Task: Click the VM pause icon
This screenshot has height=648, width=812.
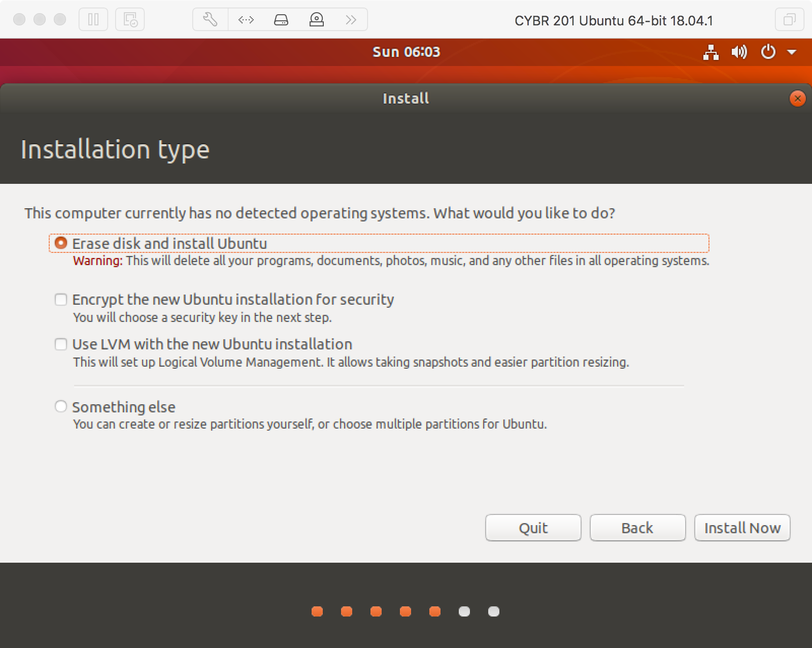Action: pos(93,20)
